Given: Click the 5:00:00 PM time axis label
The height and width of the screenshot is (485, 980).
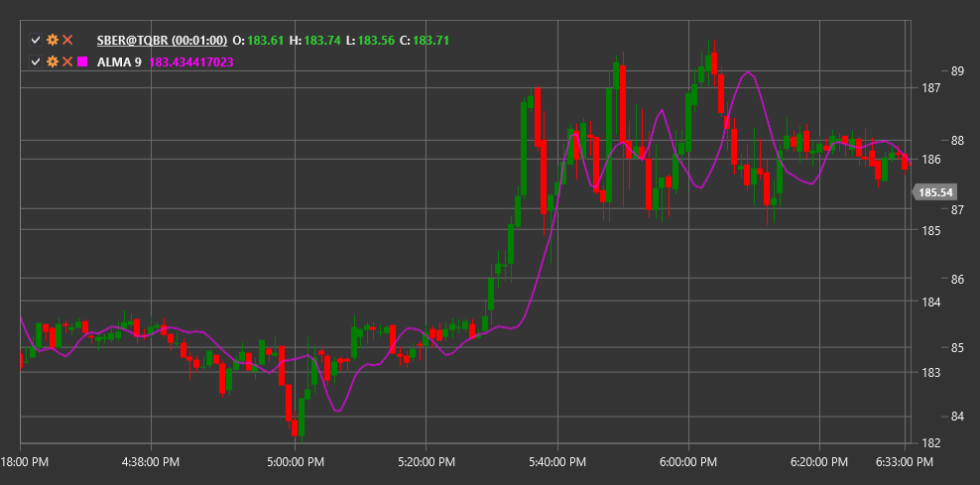Looking at the screenshot, I should point(295,462).
